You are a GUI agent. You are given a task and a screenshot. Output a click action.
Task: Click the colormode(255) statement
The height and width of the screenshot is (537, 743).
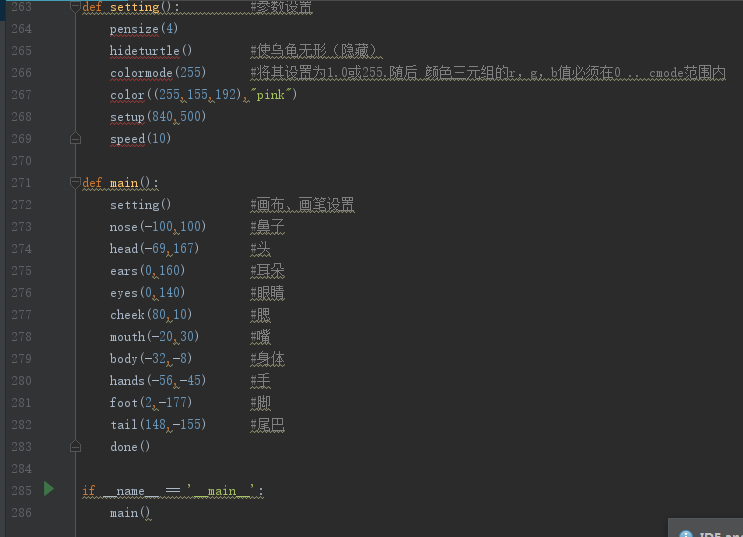click(158, 73)
